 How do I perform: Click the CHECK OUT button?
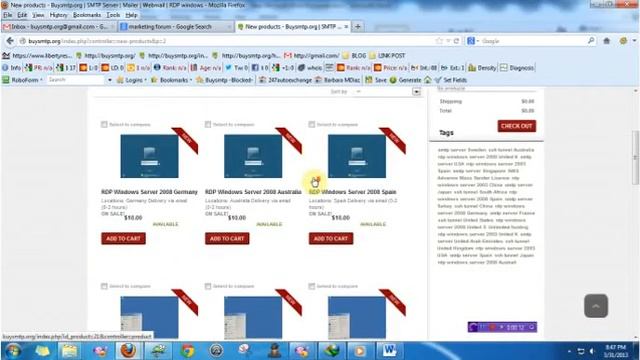[517, 126]
